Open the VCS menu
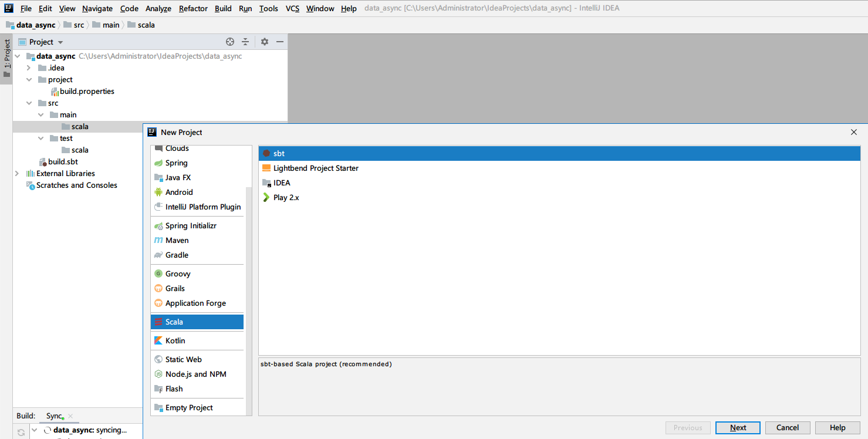This screenshot has width=868, height=439. tap(292, 9)
